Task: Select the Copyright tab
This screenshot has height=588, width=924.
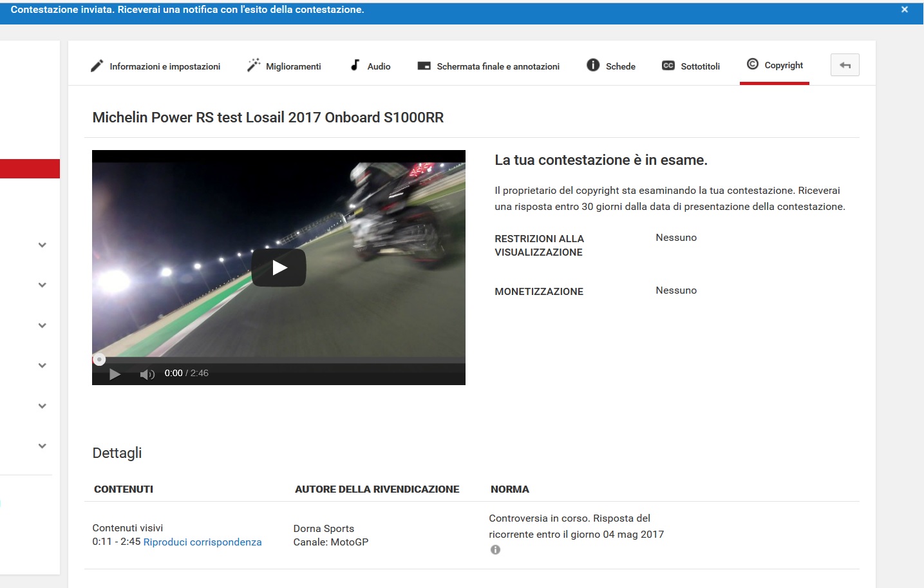Action: coord(775,65)
